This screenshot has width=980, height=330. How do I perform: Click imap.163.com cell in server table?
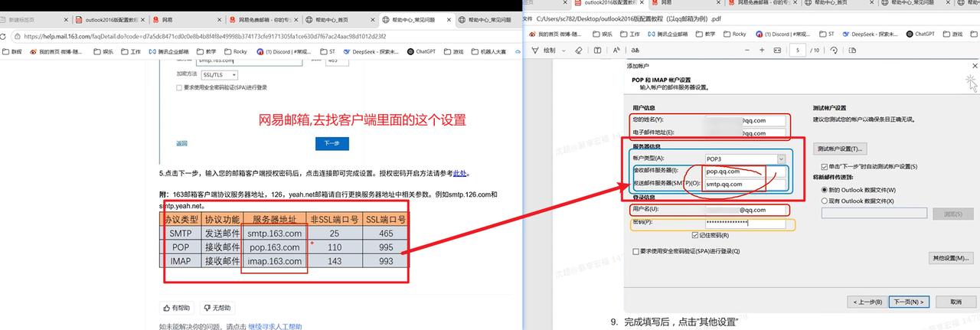point(275,261)
